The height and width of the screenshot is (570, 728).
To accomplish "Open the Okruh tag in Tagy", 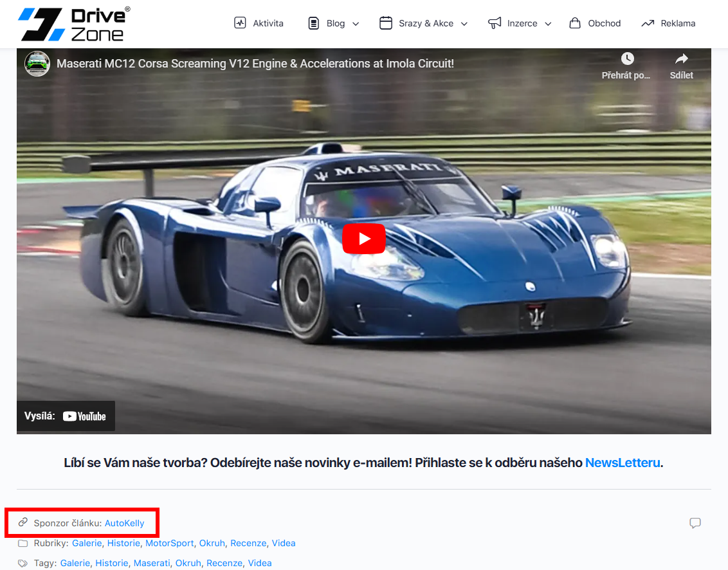I will pos(188,563).
